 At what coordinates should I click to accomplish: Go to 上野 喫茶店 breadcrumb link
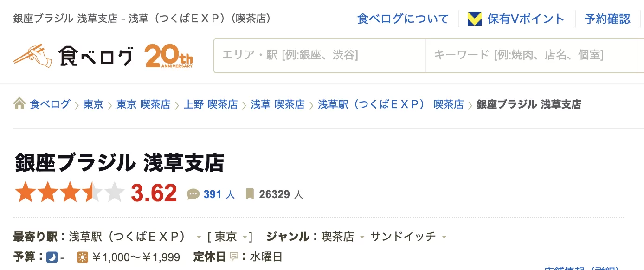coord(211,104)
